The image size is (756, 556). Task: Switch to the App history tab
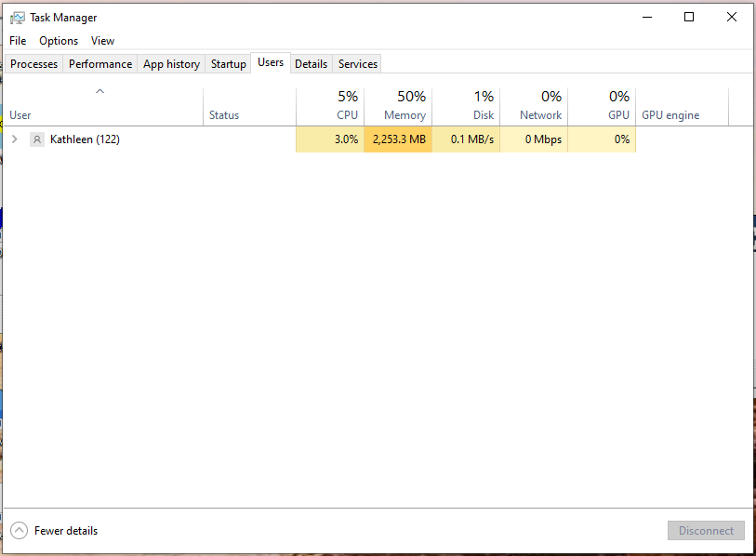click(171, 64)
